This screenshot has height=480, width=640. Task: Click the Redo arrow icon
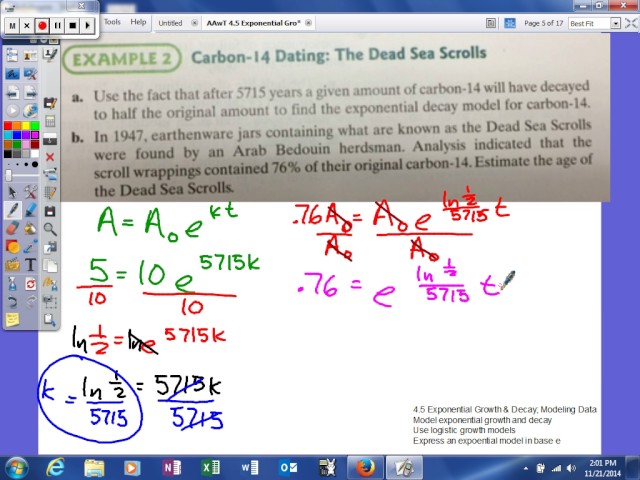30,302
